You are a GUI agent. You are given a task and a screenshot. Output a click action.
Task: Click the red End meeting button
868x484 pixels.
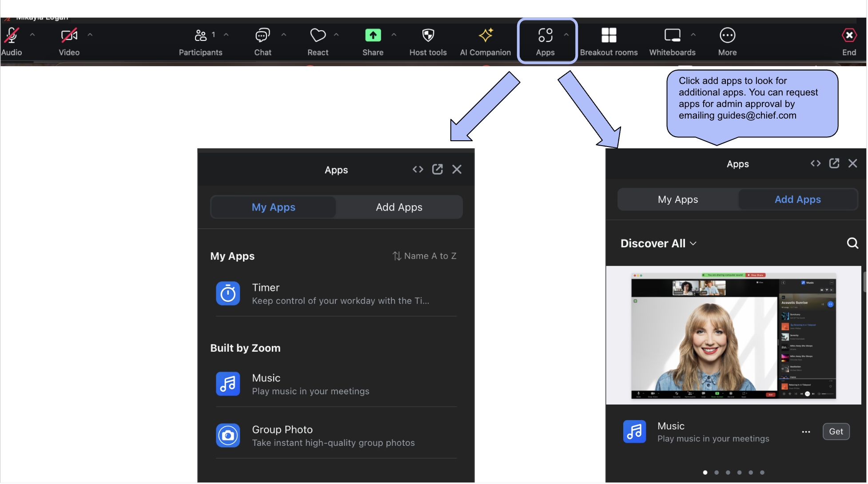849,36
